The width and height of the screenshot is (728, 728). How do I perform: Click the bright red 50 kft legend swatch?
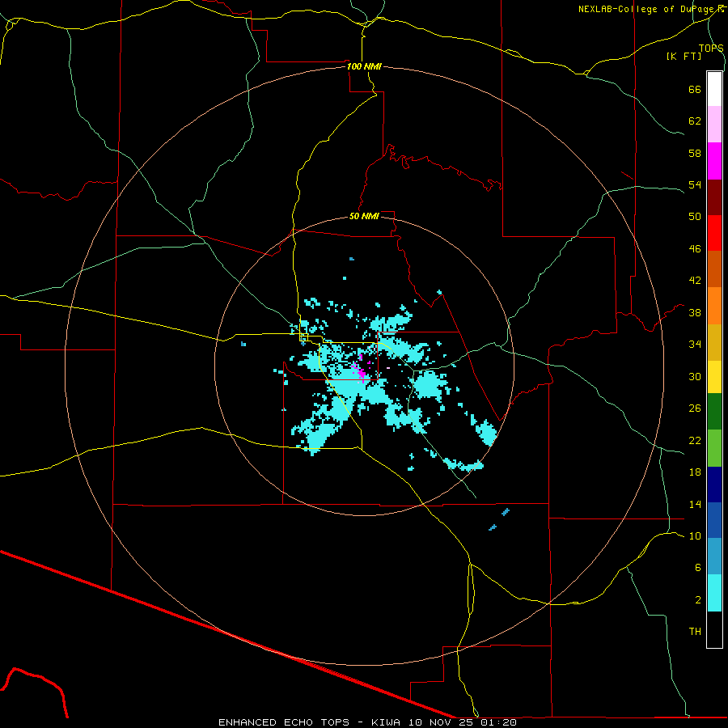coord(714,233)
